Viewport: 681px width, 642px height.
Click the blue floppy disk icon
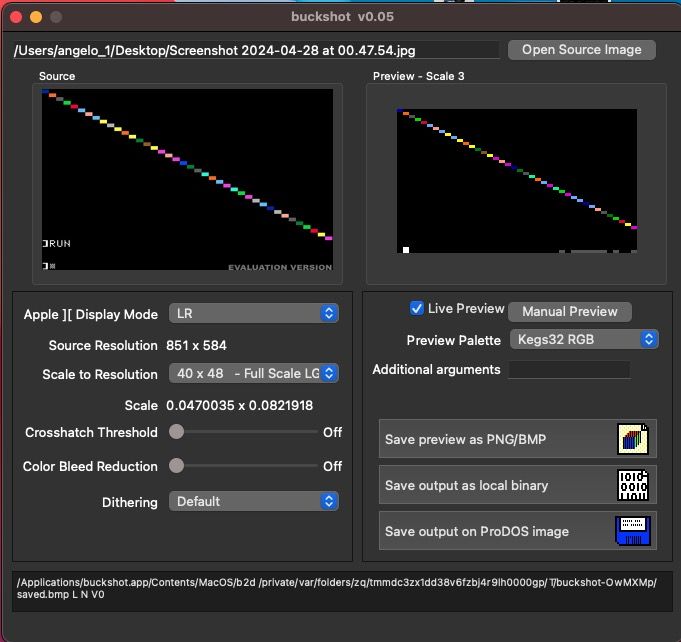[633, 531]
